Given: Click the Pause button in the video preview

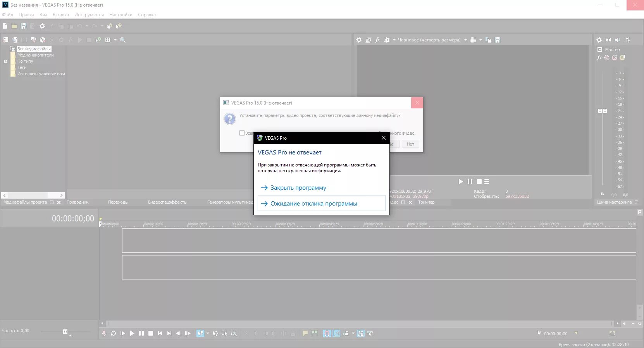Looking at the screenshot, I should 470,182.
